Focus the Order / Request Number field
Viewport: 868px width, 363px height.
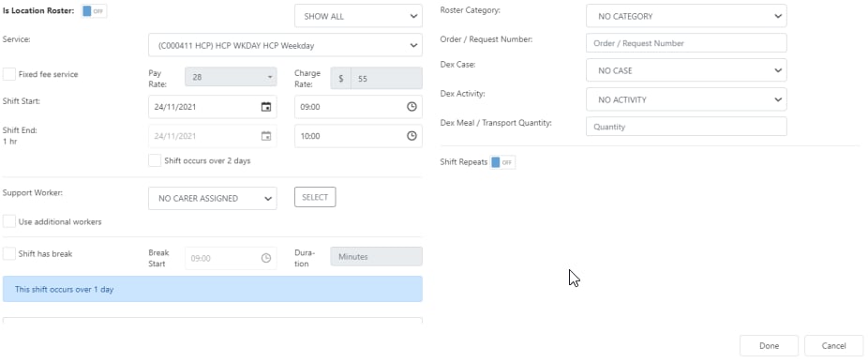click(x=686, y=42)
